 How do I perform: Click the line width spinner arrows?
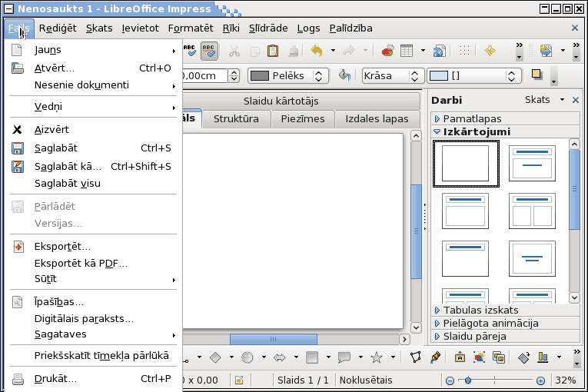(x=234, y=76)
